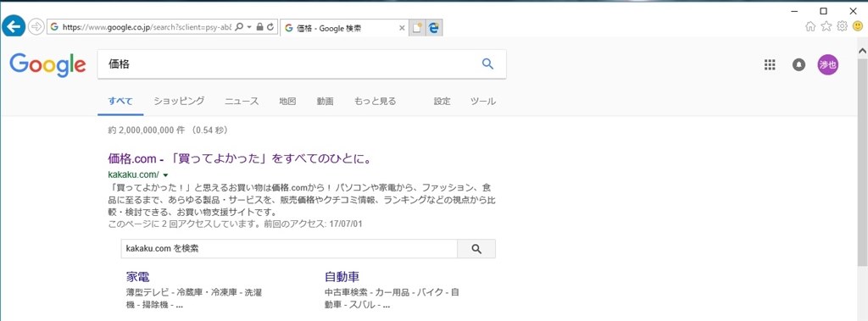This screenshot has height=321, width=868.
Task: Click the address bar search magnifier icon
Action: point(239,27)
